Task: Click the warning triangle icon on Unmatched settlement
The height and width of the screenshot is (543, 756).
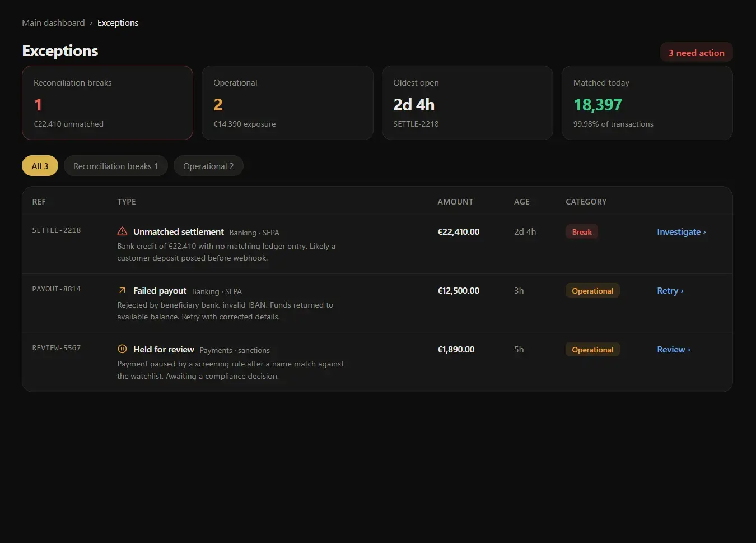Action: (x=122, y=231)
